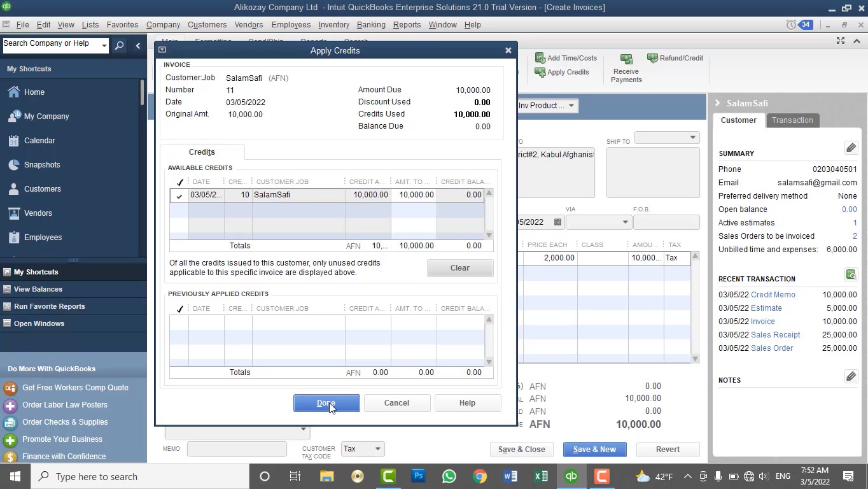Screen dimensions: 868x489
Task: Select the Credits tab
Action: tap(202, 152)
